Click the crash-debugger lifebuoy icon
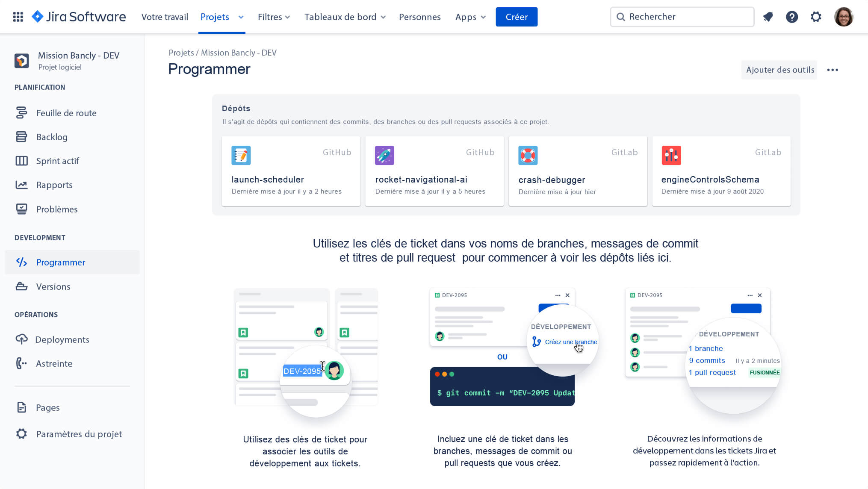This screenshot has width=868, height=489. click(528, 155)
